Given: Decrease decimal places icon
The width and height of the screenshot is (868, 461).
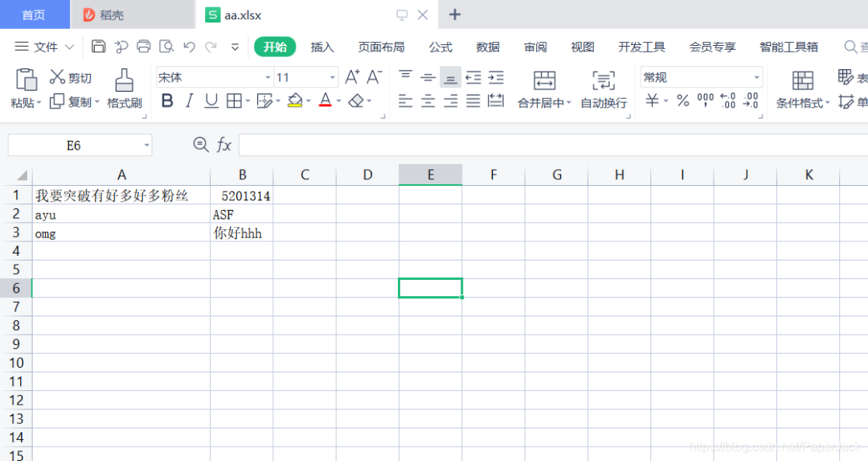Looking at the screenshot, I should pos(751,101).
